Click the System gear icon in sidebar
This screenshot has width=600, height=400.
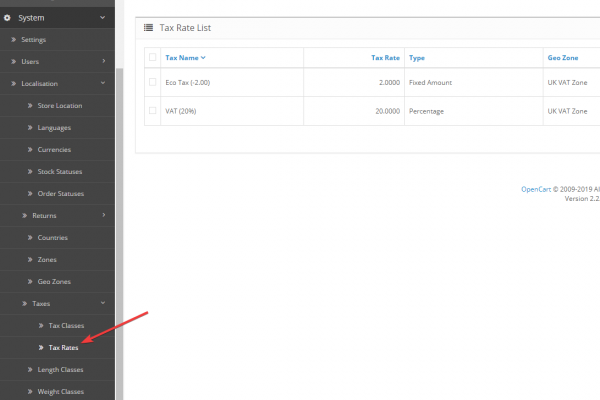point(8,17)
